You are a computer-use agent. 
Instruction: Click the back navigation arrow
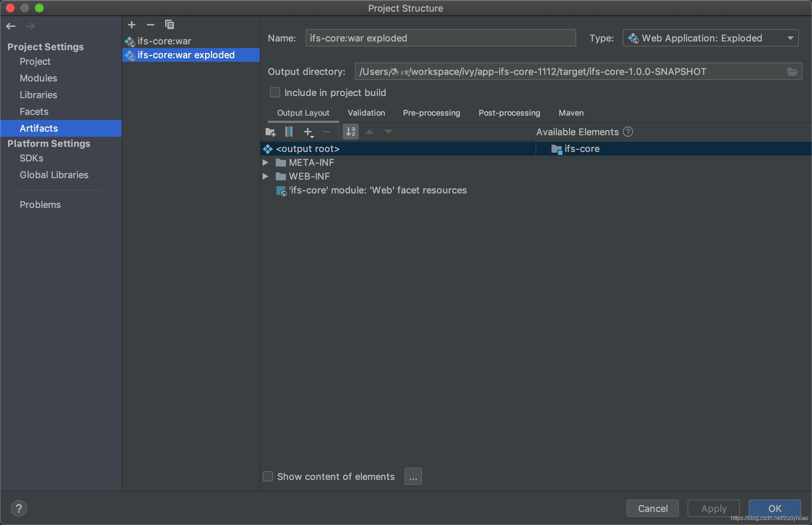tap(11, 26)
